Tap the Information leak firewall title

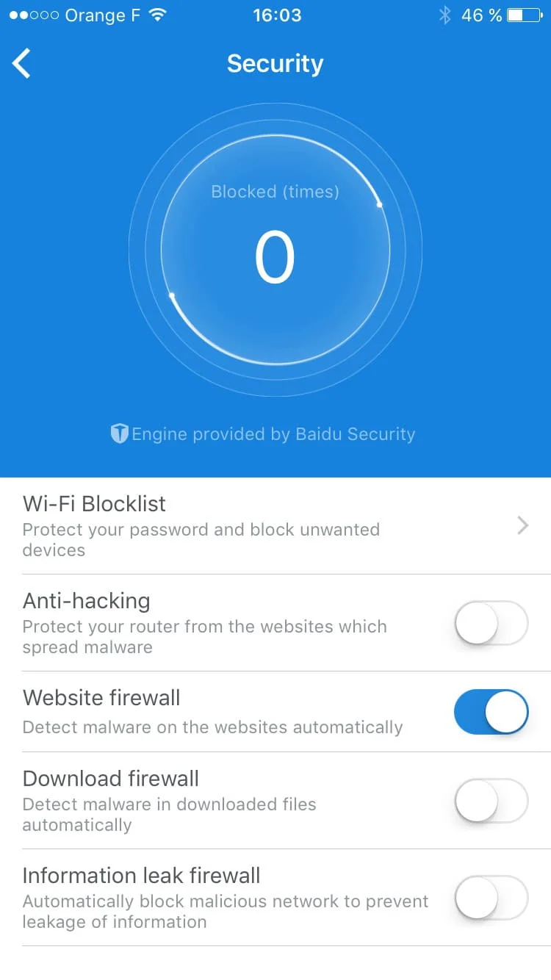click(x=142, y=875)
